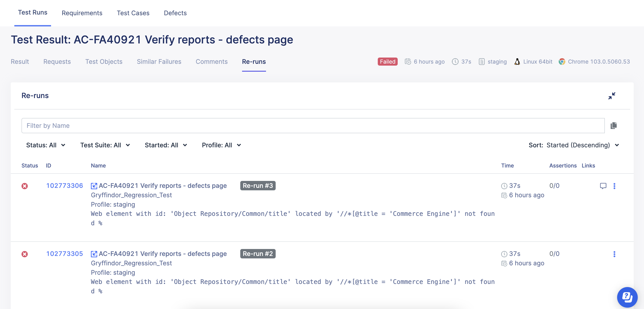Click the external link icon on Re-run #3

(94, 186)
